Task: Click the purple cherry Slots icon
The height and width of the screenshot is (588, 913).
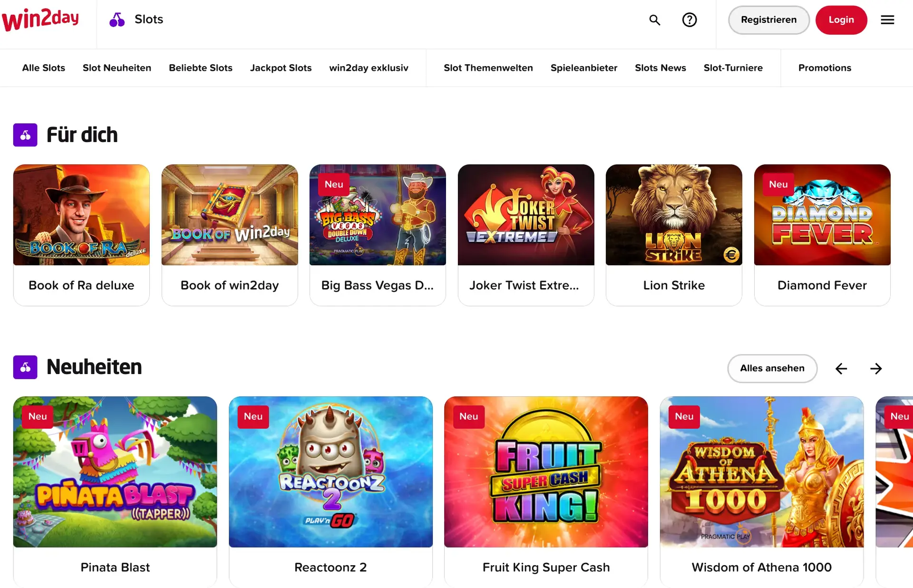Action: (x=117, y=19)
